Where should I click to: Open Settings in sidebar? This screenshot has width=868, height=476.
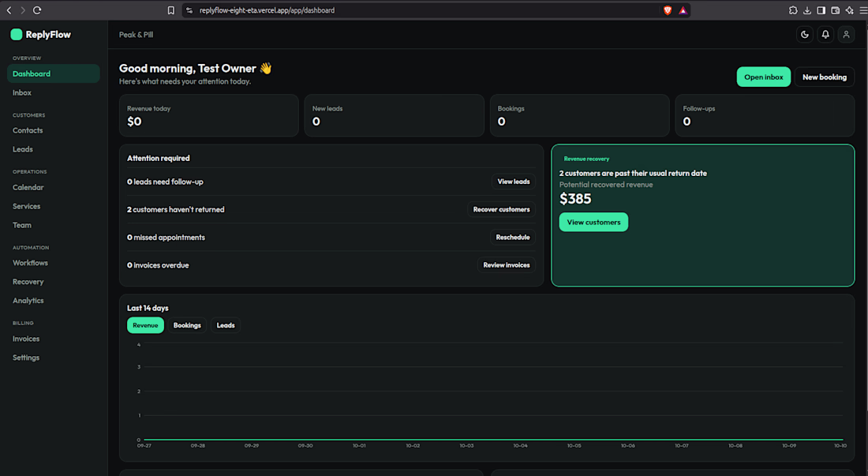(26, 357)
